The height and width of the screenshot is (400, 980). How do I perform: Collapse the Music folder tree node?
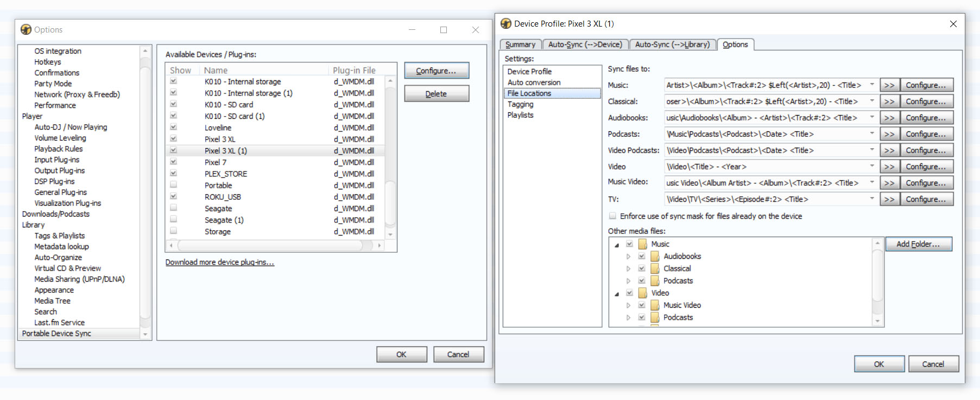617,245
